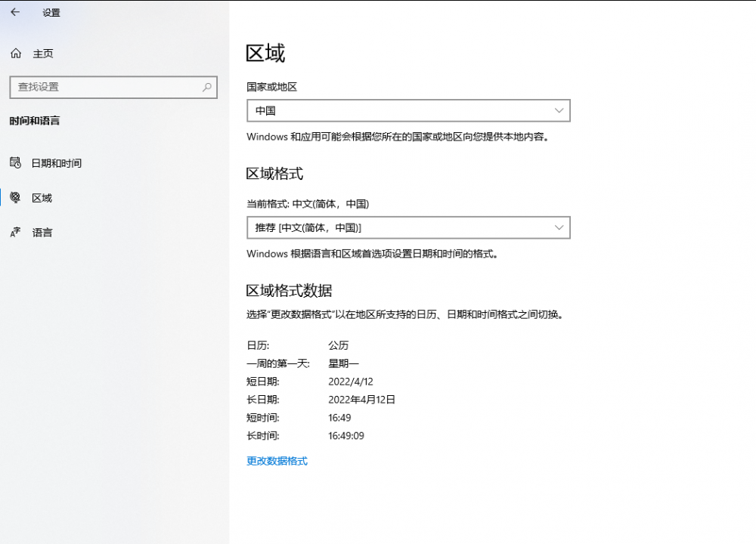Open the 国家或地区 dropdown showing 中国
This screenshot has height=544, width=756.
point(408,111)
